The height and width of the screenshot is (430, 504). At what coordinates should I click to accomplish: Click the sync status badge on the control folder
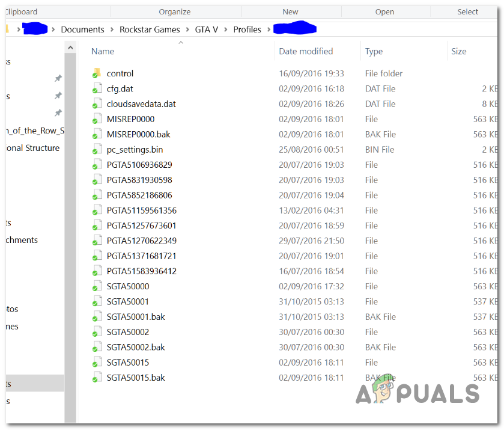coord(94,76)
